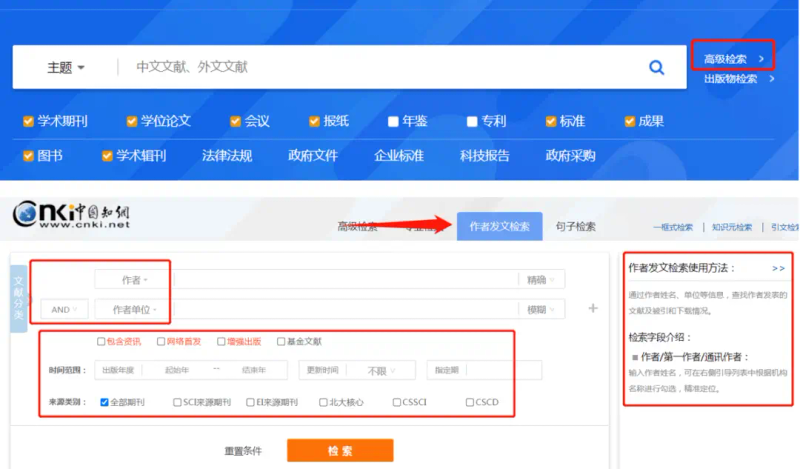Click 重置条件 to reset
This screenshot has height=469, width=800.
[243, 451]
